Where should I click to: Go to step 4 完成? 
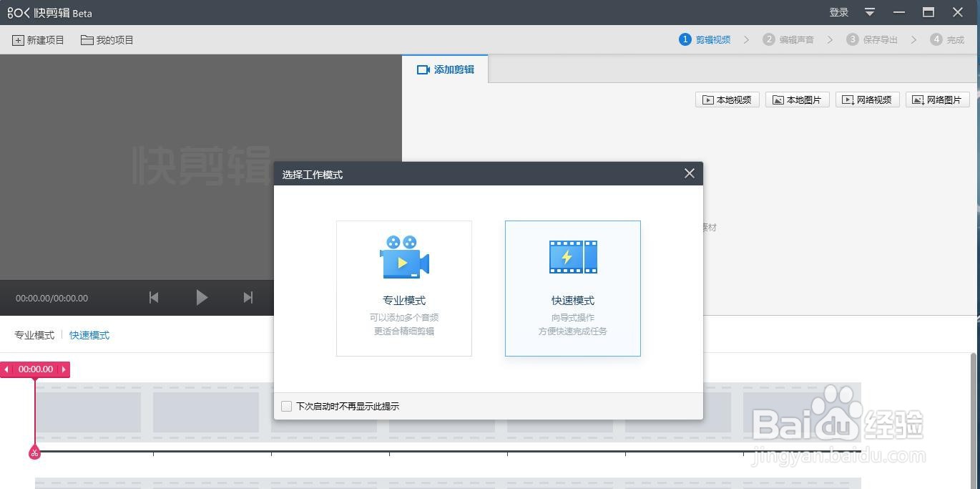pos(947,39)
